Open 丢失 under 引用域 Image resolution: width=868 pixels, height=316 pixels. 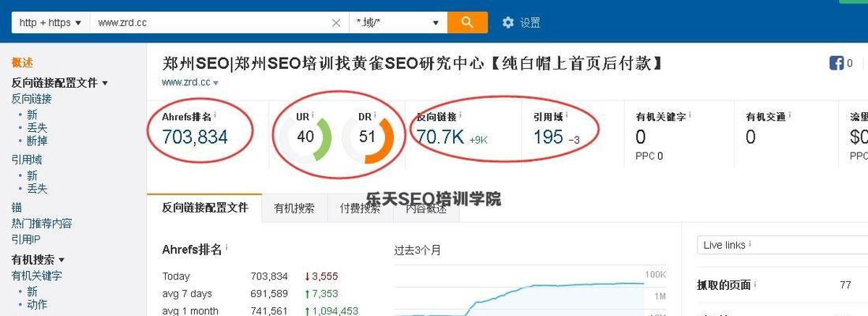tap(37, 189)
